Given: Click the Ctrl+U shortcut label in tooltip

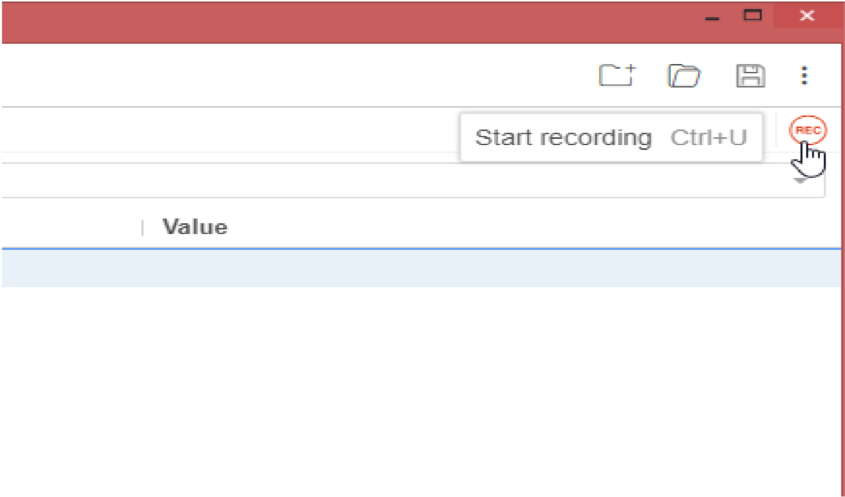Looking at the screenshot, I should click(x=709, y=137).
